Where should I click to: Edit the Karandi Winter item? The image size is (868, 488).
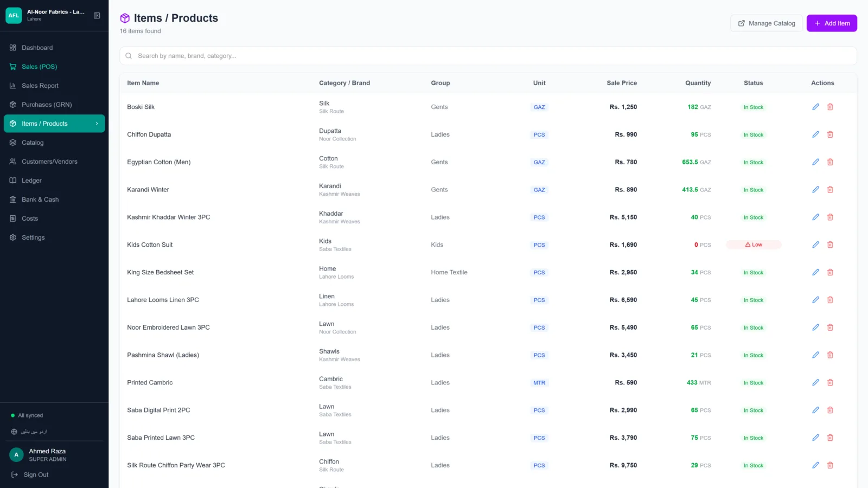(815, 190)
